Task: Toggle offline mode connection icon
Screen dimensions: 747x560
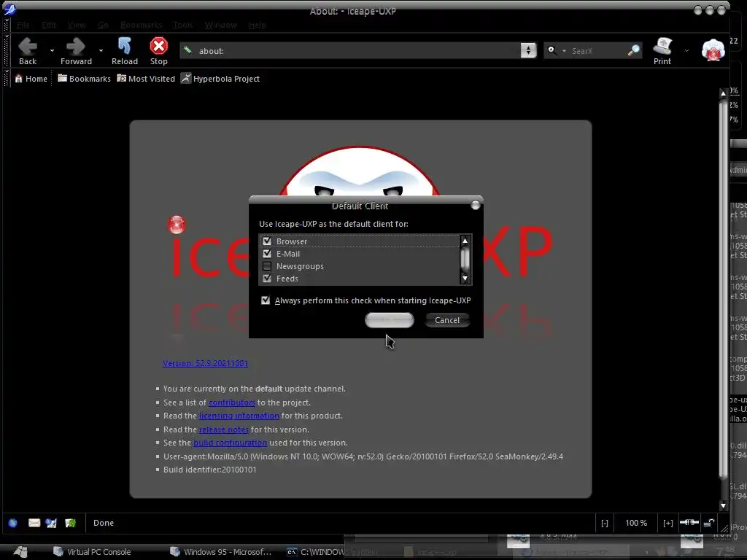Action: (689, 522)
